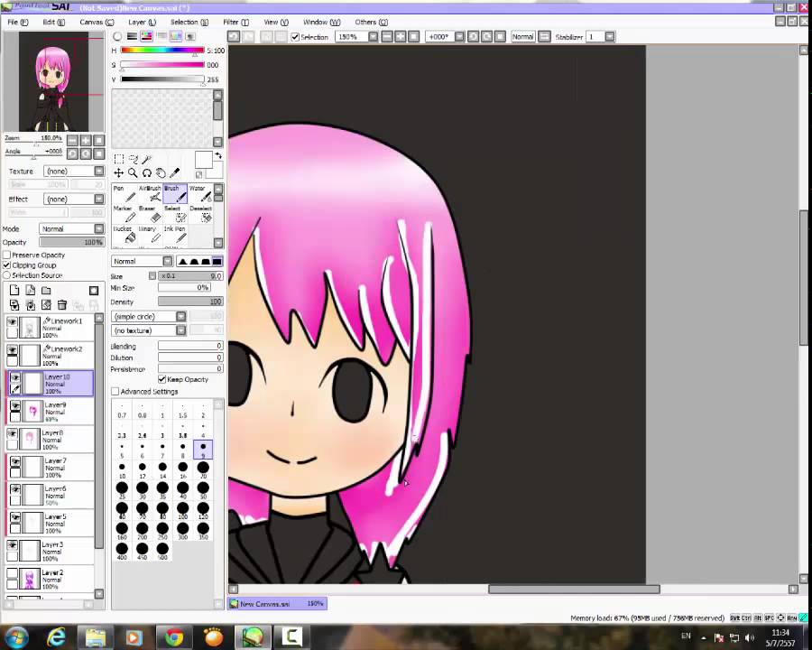Open the File menu
The width and height of the screenshot is (812, 650).
click(18, 23)
